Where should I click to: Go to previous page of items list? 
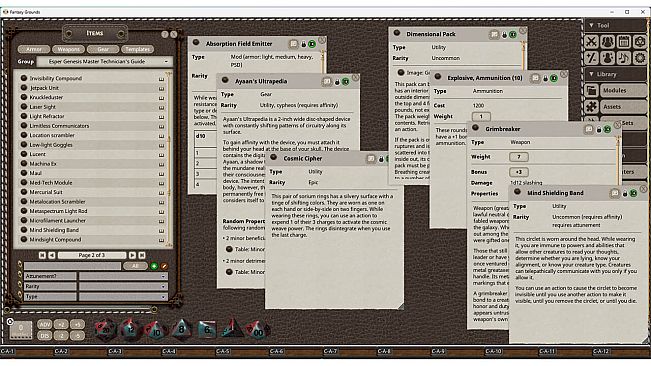(52, 255)
